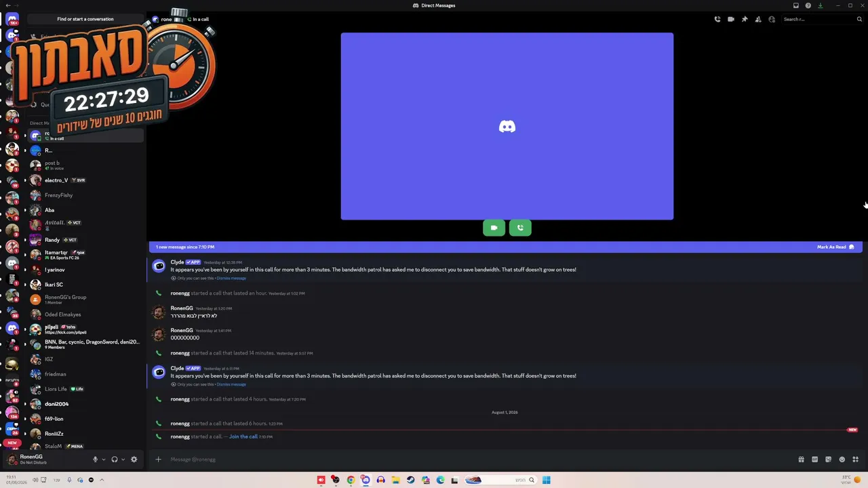868x488 pixels.
Task: Join the voice call with the green phone button
Action: point(520,228)
